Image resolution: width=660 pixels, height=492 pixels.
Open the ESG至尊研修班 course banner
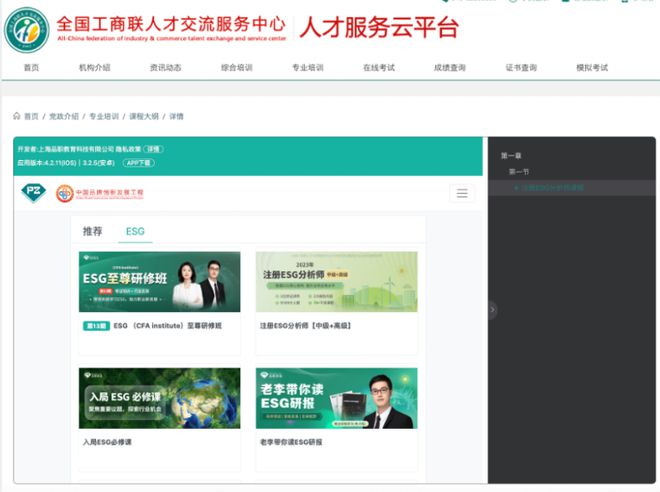click(160, 282)
